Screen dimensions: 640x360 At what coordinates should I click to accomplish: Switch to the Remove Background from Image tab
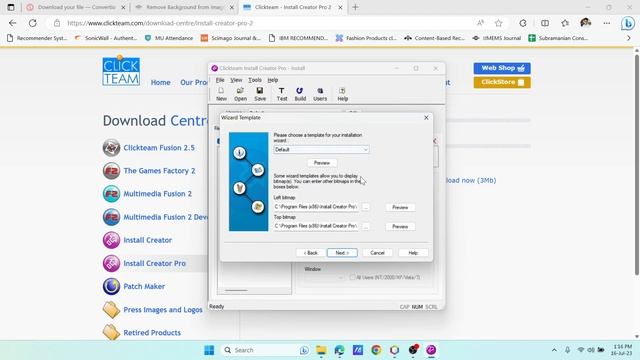tap(185, 7)
